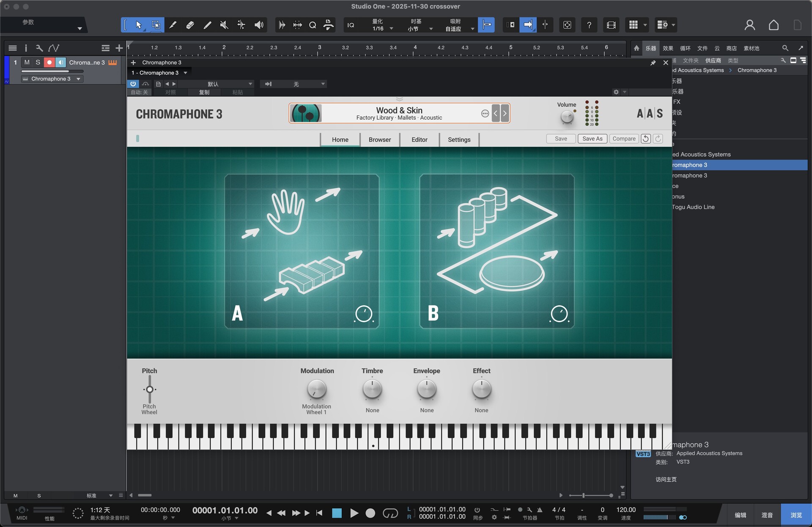This screenshot has width=812, height=527.
Task: Select the Mute tool icon
Action: click(x=224, y=25)
